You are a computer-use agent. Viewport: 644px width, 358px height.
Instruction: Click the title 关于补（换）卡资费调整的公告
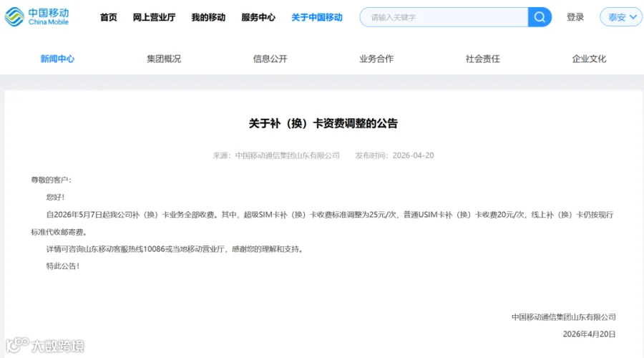tap(323, 123)
